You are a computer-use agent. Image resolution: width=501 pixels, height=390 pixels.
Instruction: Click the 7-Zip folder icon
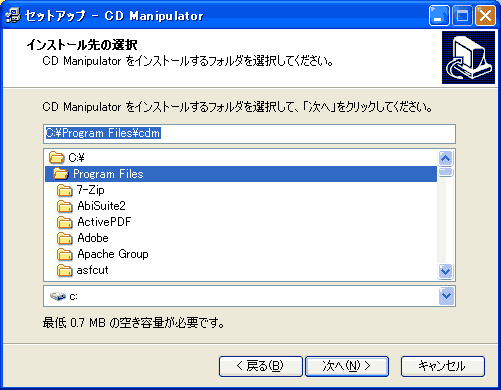pyautogui.click(x=64, y=190)
